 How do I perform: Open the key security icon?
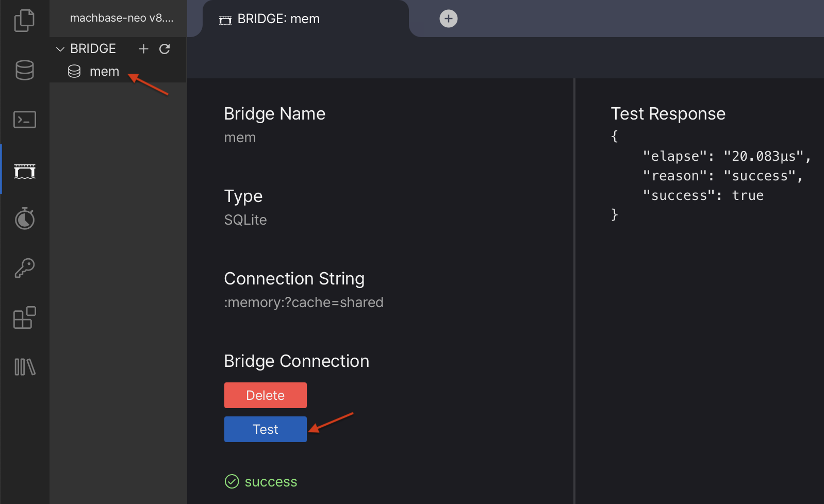coord(24,268)
